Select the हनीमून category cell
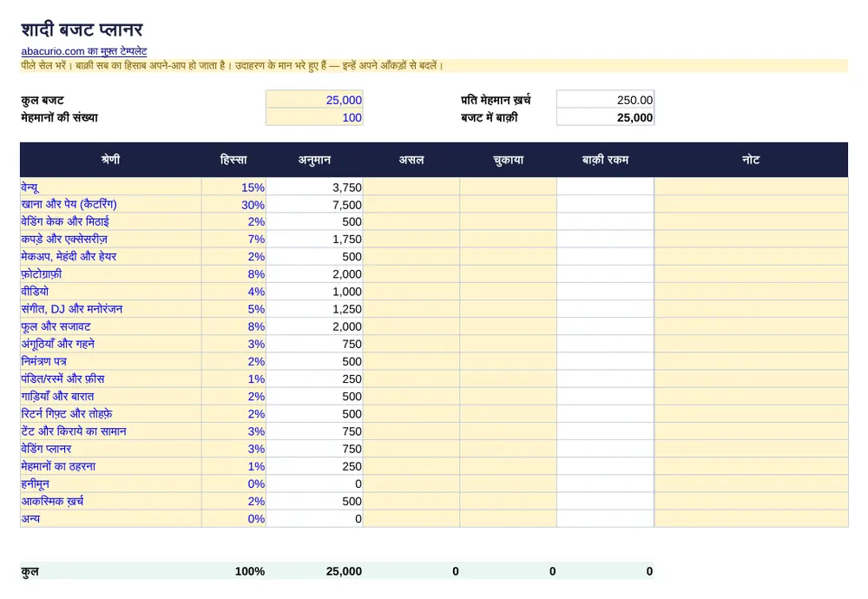This screenshot has height=599, width=868. point(111,484)
